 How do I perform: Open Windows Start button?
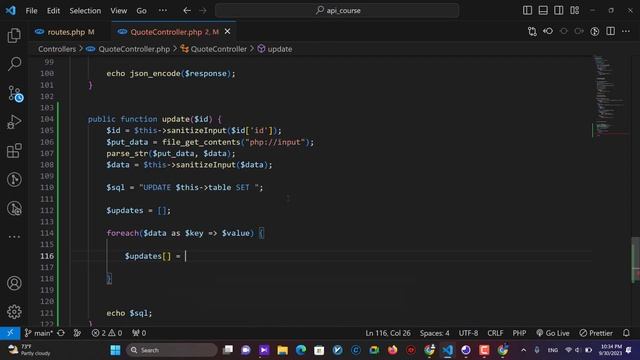(x=116, y=350)
